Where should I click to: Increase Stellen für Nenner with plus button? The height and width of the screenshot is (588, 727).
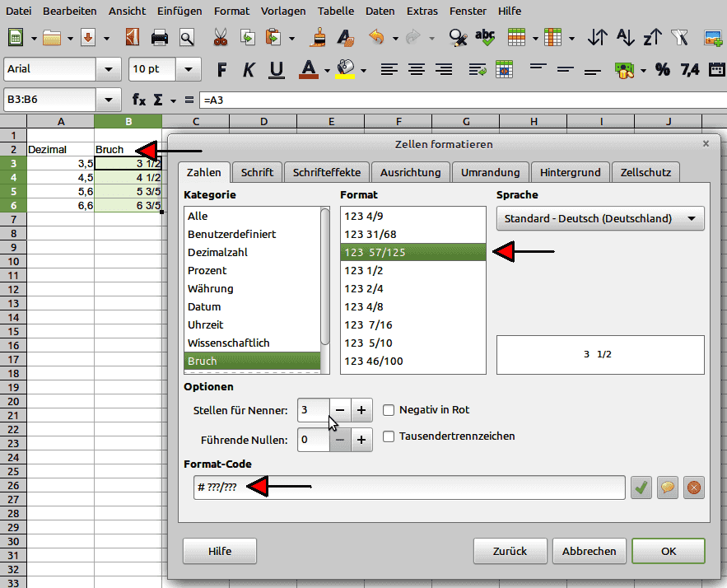coord(362,409)
